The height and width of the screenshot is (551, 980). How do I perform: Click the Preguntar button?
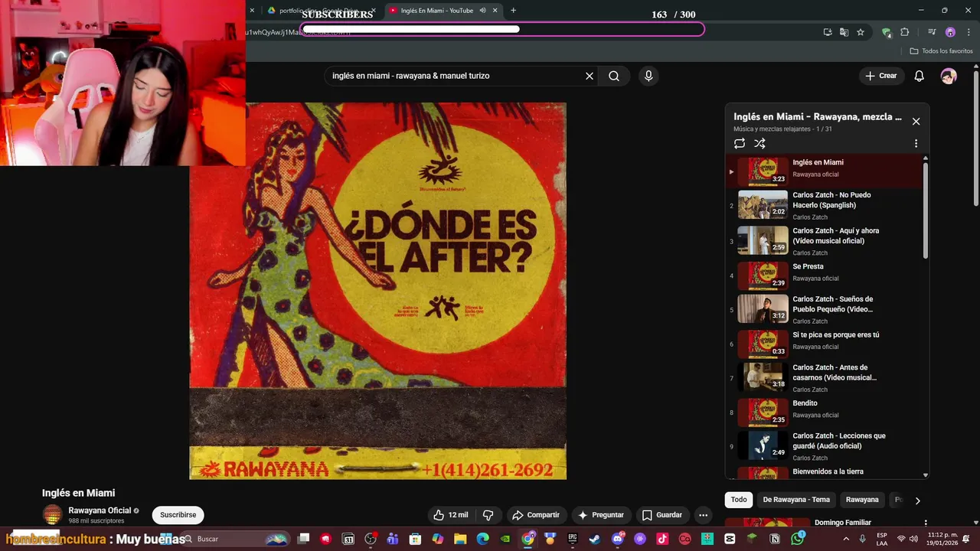601,515
